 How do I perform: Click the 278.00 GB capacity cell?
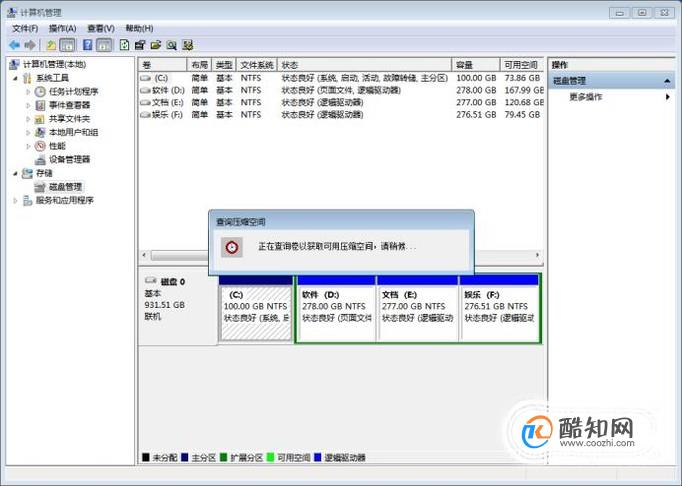476,90
